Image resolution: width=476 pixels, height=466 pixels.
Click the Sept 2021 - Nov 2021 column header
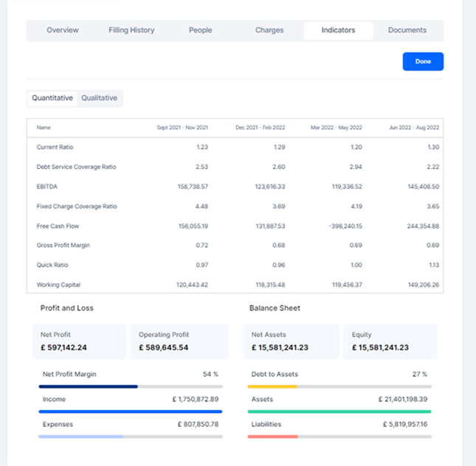coord(182,128)
